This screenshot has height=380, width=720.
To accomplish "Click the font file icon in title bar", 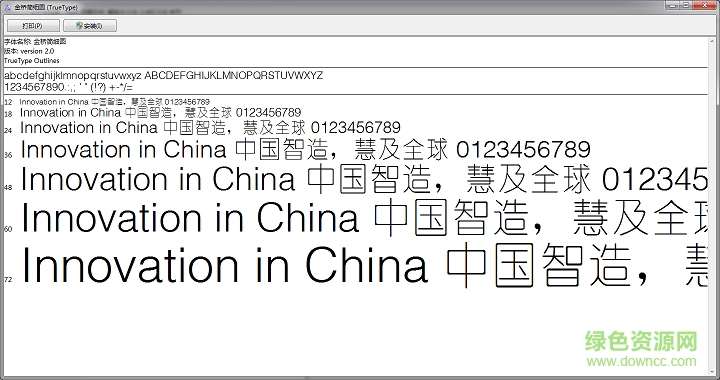I will (7, 7).
